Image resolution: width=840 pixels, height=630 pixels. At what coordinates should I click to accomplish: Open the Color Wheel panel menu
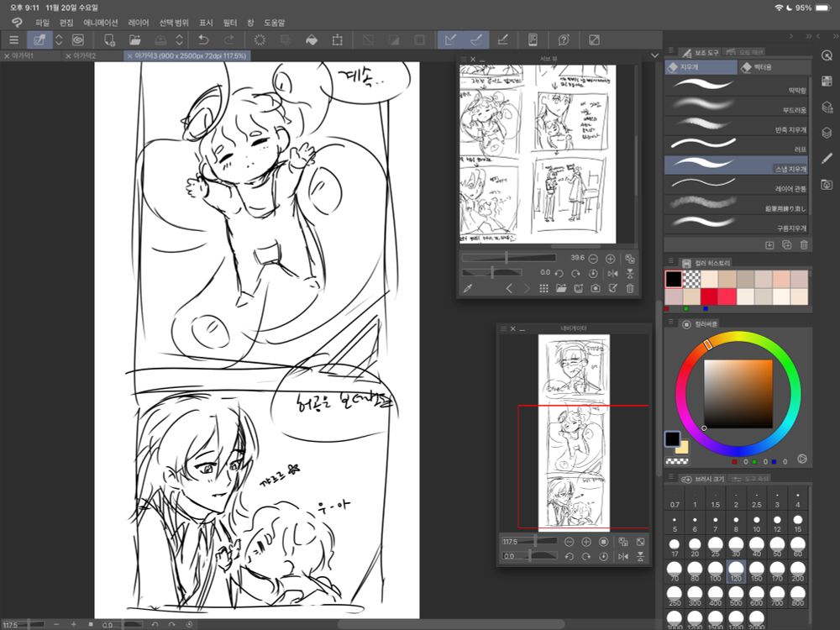pyautogui.click(x=670, y=323)
